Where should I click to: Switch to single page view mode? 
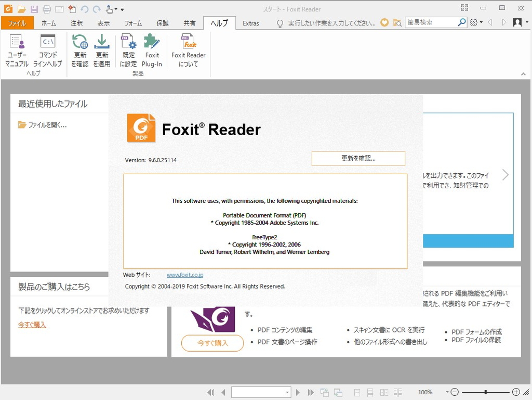pos(356,392)
